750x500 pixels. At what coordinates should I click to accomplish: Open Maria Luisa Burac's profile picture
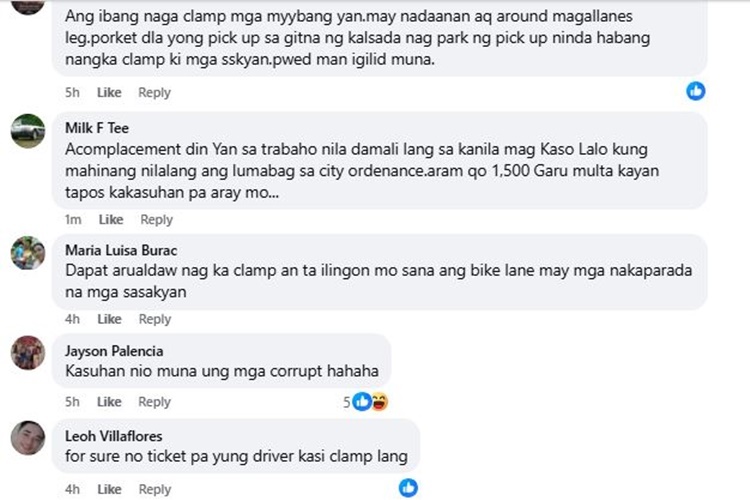click(28, 252)
